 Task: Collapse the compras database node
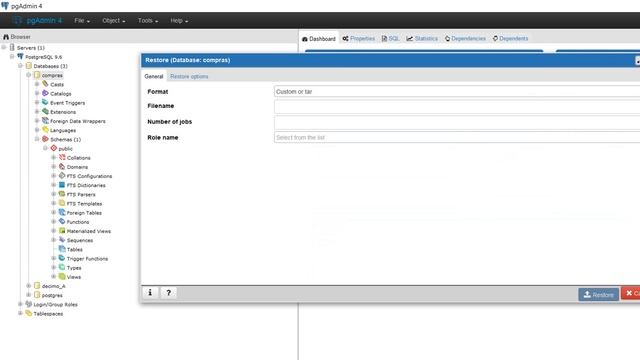(29, 75)
